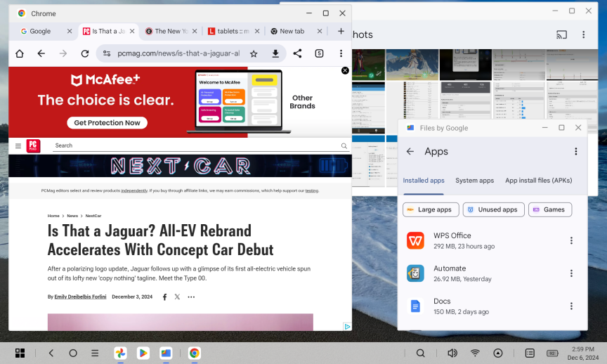
Task: View site information icon in address bar
Action: 107,53
